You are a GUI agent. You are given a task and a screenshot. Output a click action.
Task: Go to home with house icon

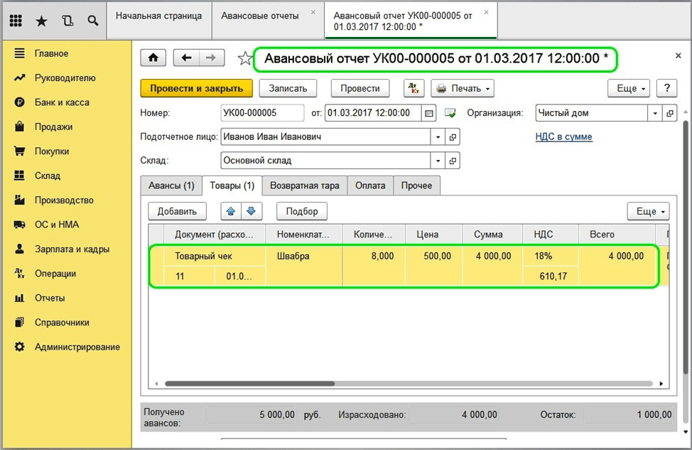pyautogui.click(x=153, y=58)
